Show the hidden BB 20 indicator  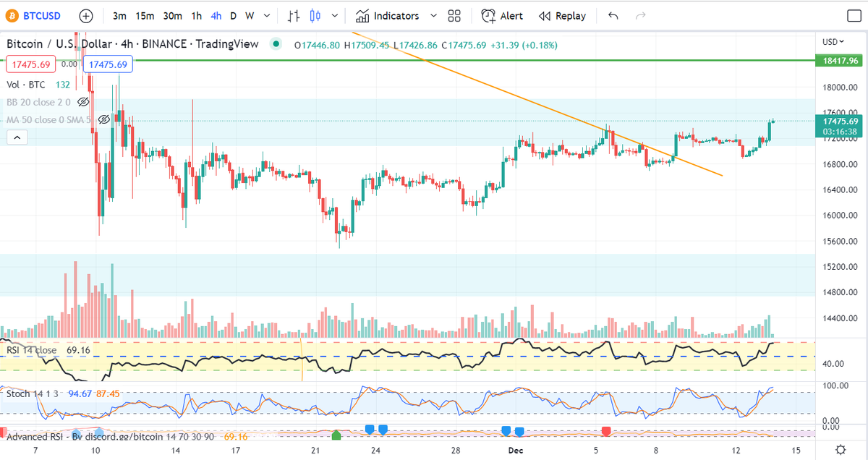point(83,102)
